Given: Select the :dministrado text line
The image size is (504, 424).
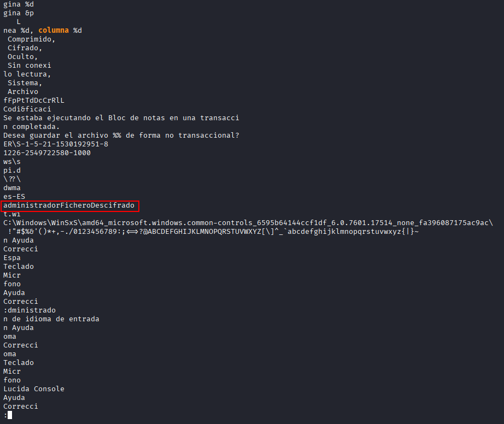Looking at the screenshot, I should [x=30, y=310].
